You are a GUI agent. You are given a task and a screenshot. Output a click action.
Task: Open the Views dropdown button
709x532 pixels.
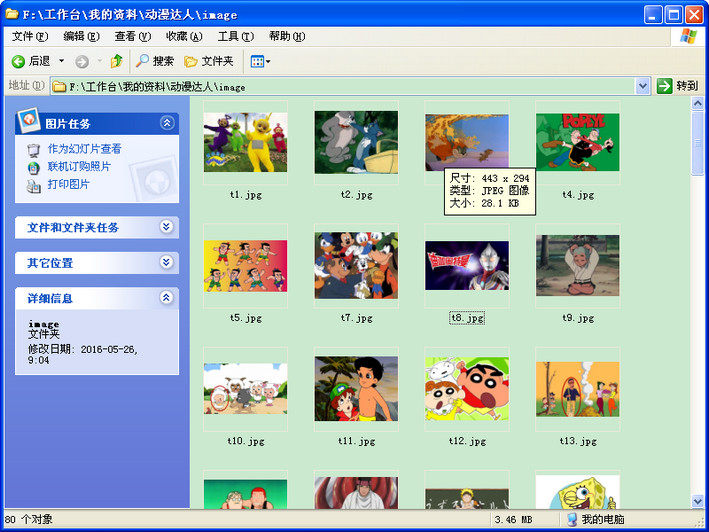tap(260, 61)
